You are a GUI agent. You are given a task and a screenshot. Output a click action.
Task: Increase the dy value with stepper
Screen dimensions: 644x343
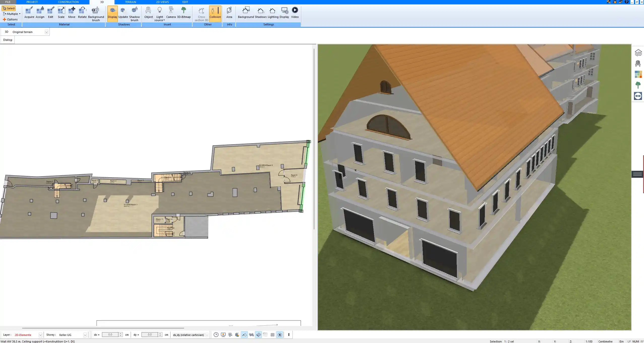pos(160,333)
